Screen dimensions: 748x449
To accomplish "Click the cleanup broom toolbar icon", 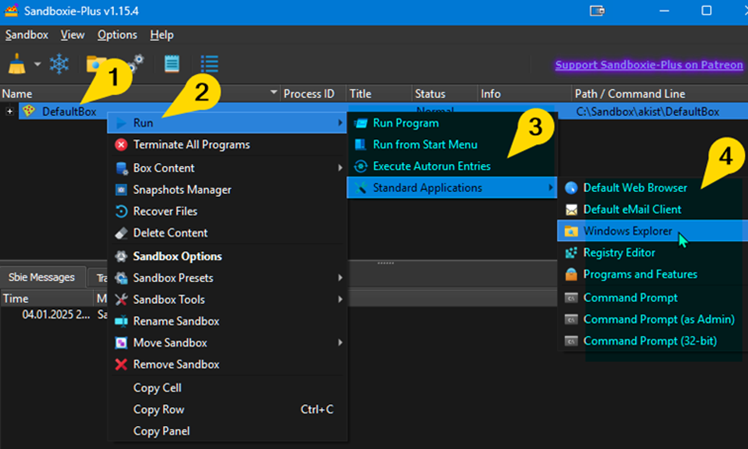I will tap(17, 63).
